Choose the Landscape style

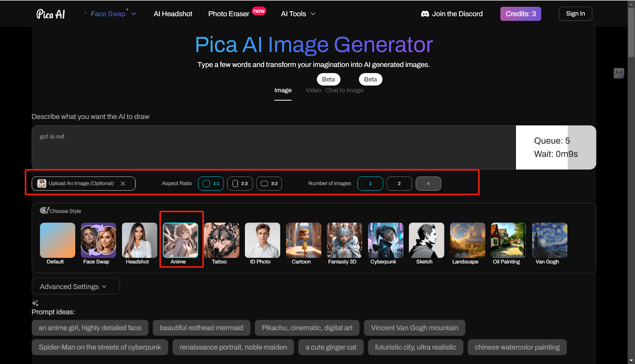pos(468,240)
